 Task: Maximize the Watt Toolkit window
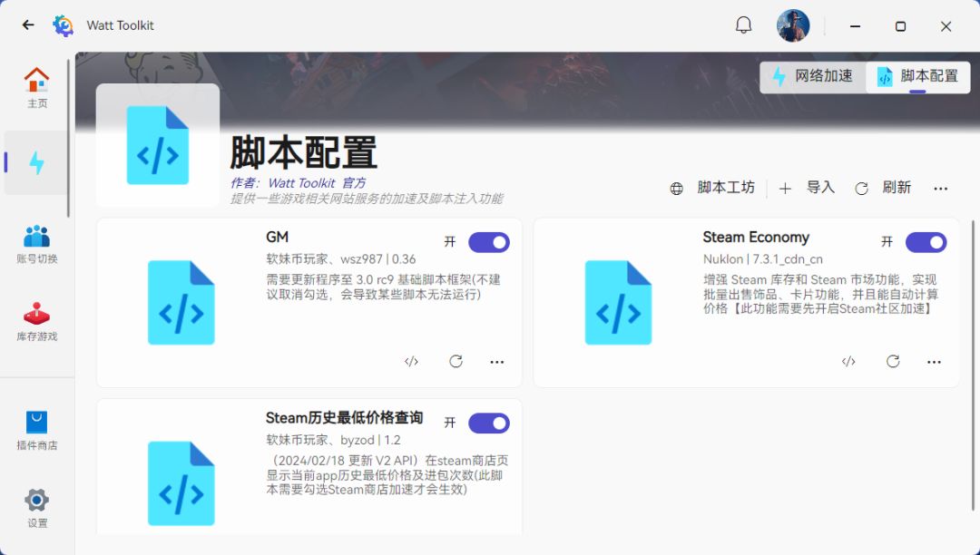click(901, 26)
